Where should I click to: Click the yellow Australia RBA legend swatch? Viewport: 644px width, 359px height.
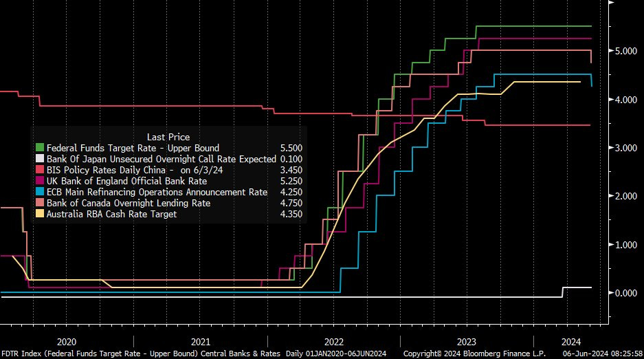tap(39, 214)
